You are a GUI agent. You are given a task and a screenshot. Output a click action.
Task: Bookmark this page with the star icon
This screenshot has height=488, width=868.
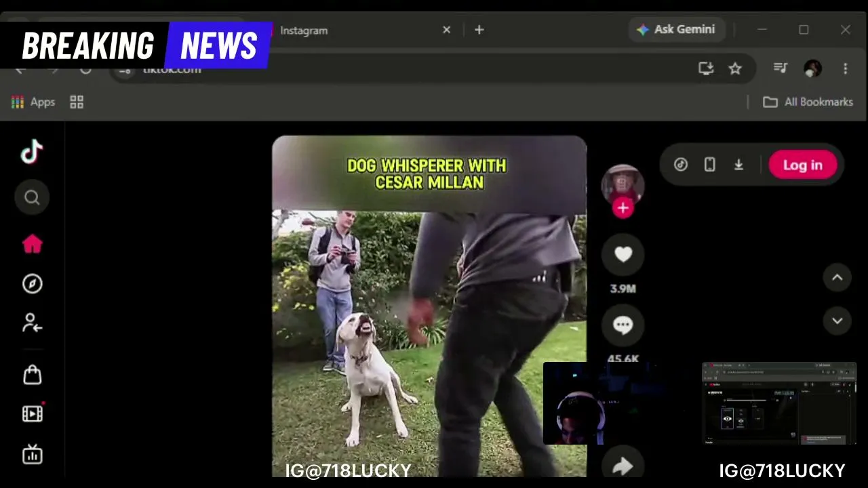[x=735, y=68]
